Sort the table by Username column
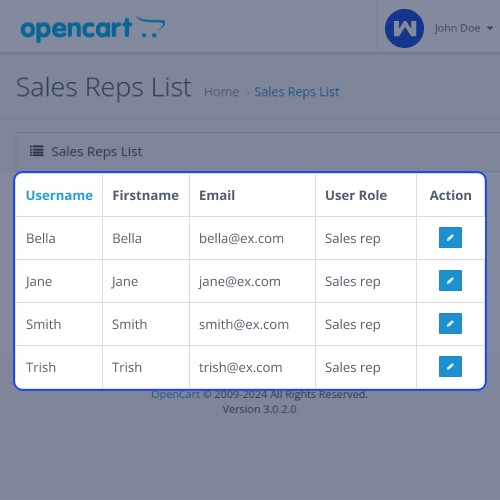Screen dimensions: 500x500 (59, 195)
